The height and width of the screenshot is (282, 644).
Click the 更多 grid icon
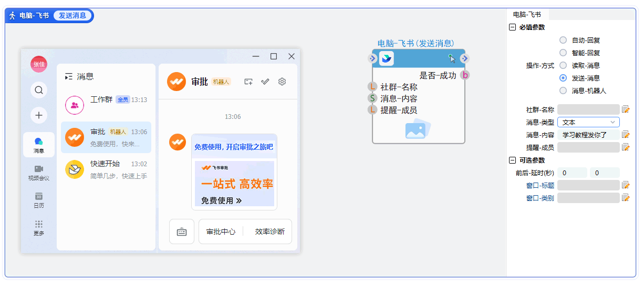tap(38, 224)
